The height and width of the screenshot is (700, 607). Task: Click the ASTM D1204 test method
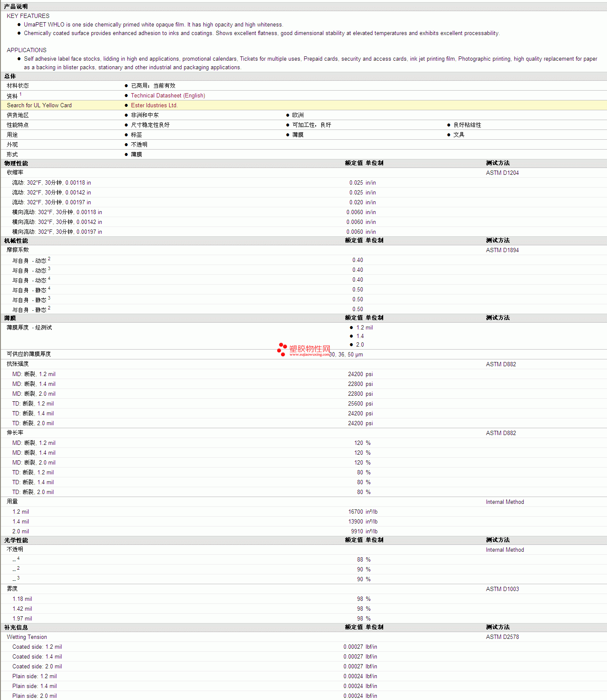point(502,173)
